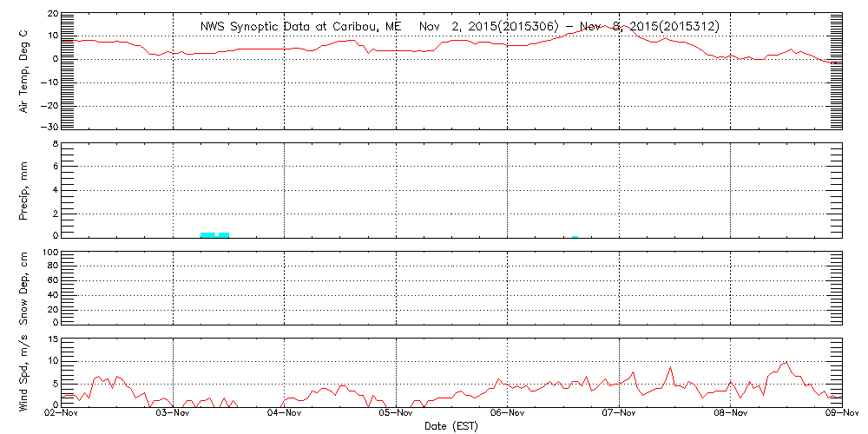Click the 'Precip, mm' axis label
This screenshot has width=868, height=434.
pyautogui.click(x=24, y=188)
